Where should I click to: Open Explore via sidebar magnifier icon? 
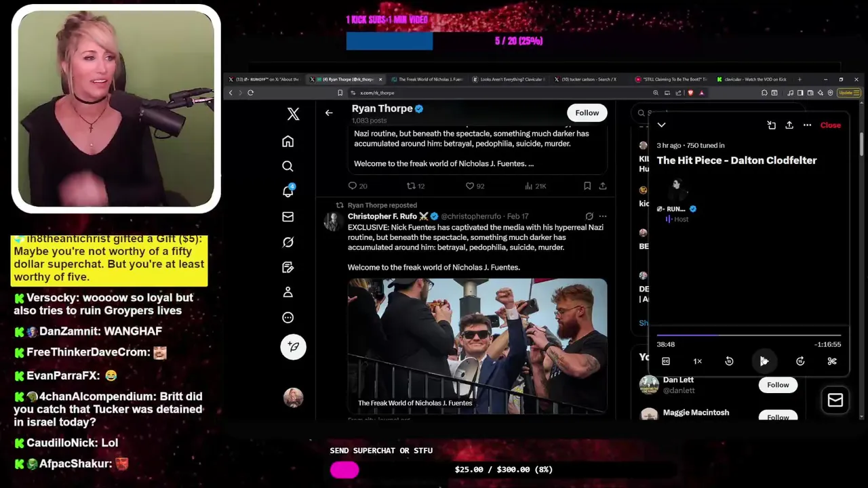[x=288, y=166]
